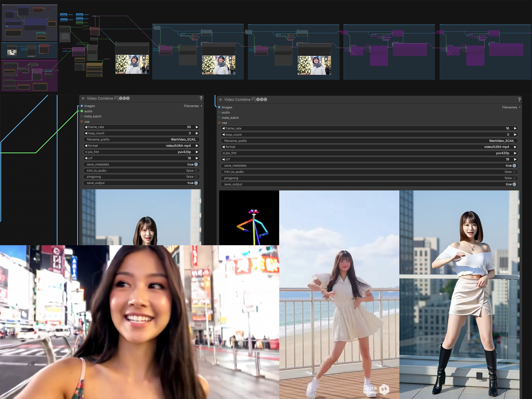Disable the save_metadata toggle on left Video Combine
Screen dimensions: 532x399
point(196,164)
